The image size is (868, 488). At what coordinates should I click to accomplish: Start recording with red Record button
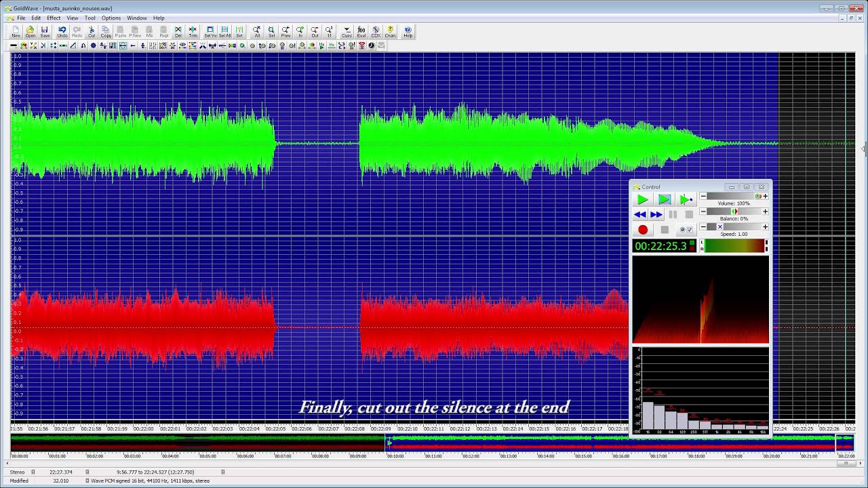643,230
